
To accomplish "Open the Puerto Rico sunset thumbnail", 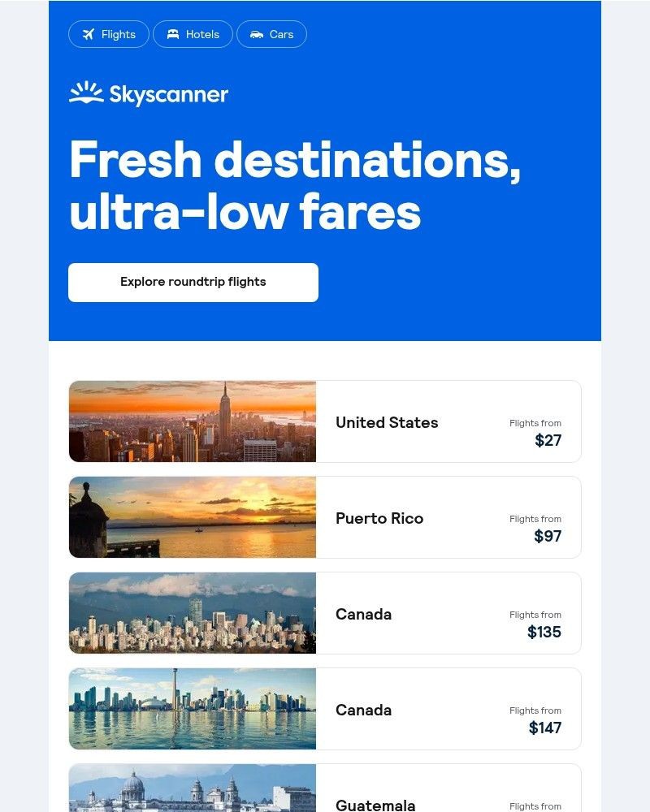I will point(193,517).
